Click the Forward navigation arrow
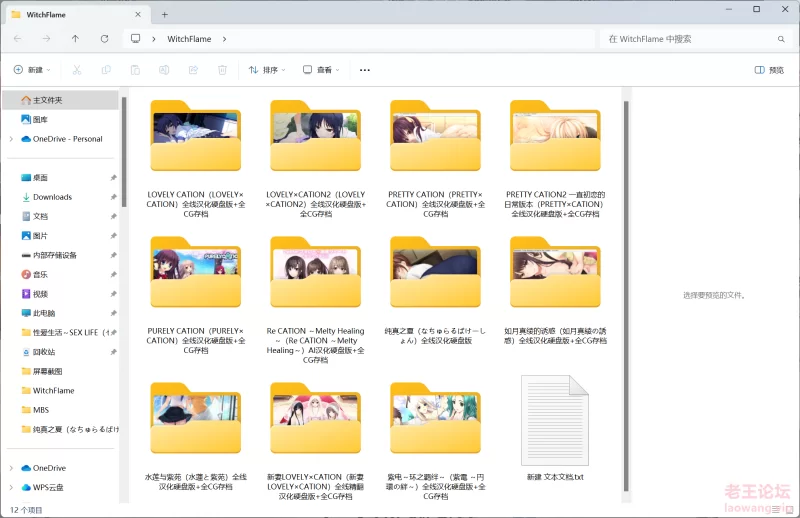 [x=46, y=39]
